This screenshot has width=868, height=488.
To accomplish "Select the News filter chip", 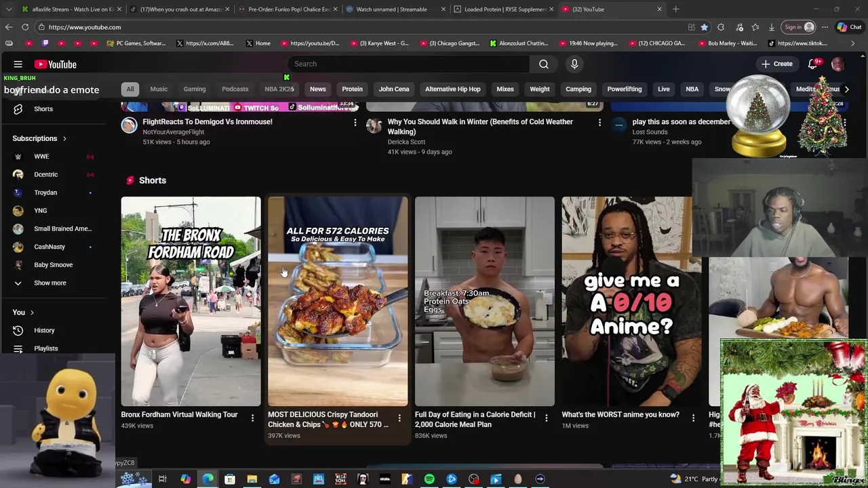I will [x=318, y=89].
